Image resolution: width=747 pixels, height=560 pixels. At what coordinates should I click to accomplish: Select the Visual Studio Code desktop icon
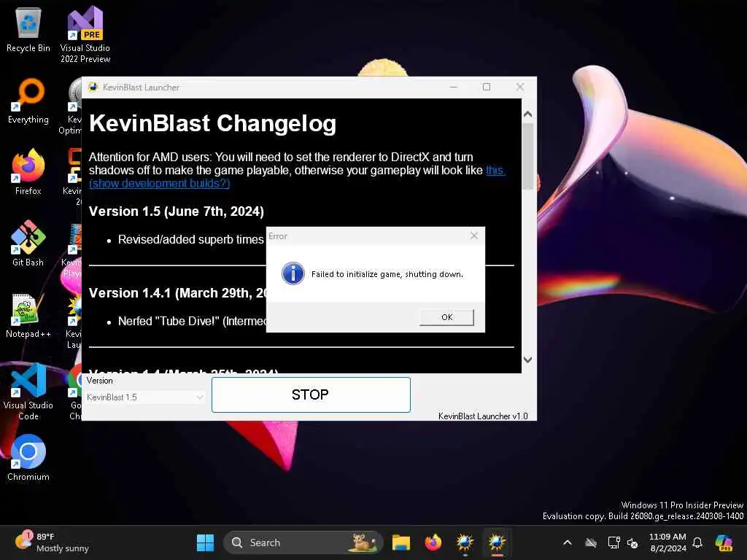pyautogui.click(x=28, y=392)
